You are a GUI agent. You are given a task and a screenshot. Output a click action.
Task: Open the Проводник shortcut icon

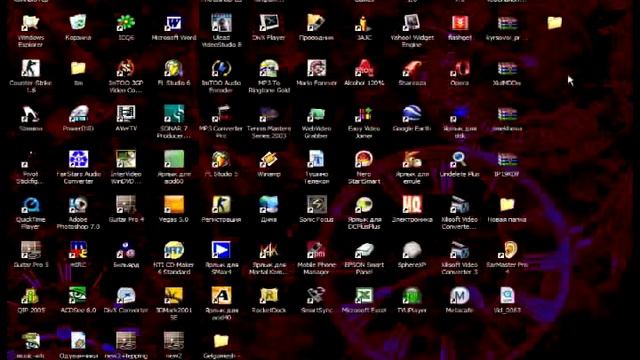pyautogui.click(x=316, y=23)
